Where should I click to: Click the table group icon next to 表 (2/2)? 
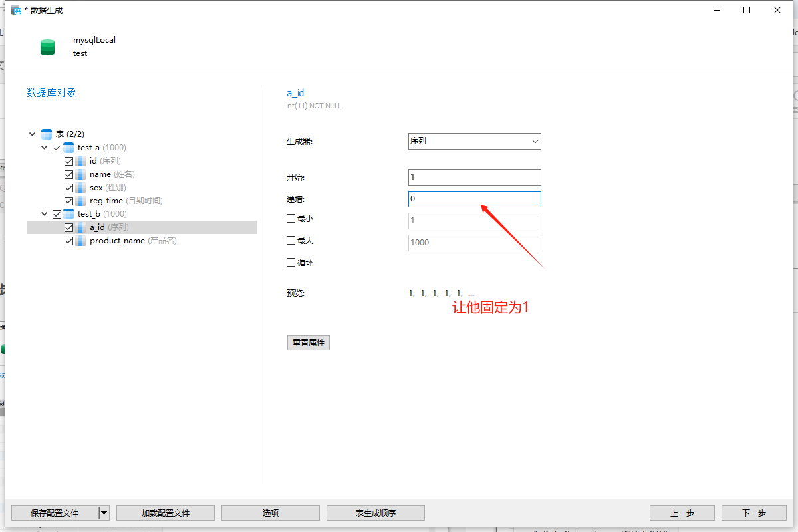click(x=47, y=134)
